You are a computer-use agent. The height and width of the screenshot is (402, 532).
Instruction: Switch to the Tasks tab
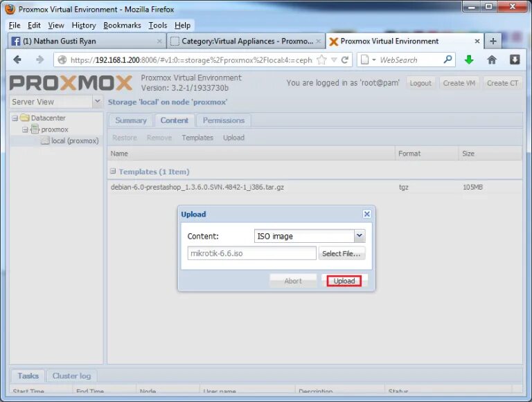pyautogui.click(x=28, y=376)
